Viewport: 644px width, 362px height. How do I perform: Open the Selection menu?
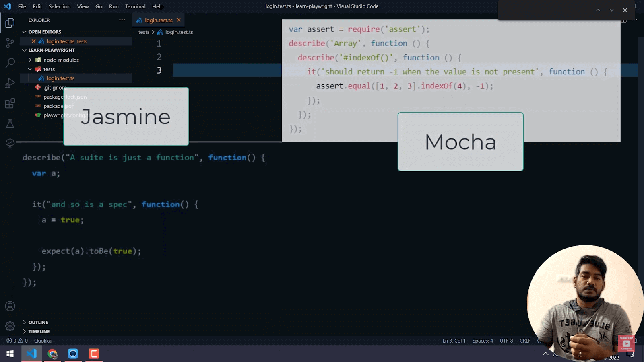59,6
